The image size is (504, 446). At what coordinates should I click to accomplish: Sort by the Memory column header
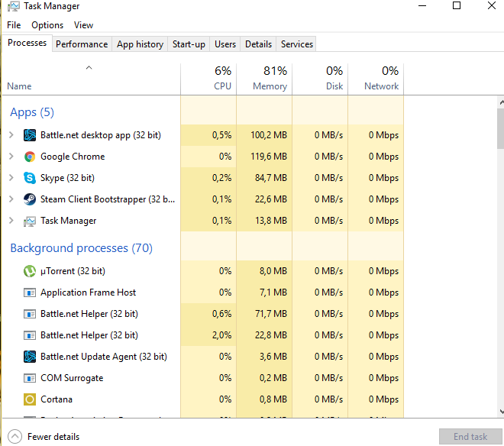(x=264, y=79)
